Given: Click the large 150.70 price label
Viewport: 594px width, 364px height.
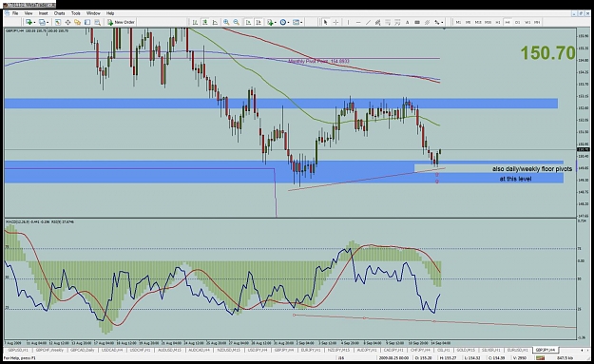Looking at the screenshot, I should coord(547,53).
